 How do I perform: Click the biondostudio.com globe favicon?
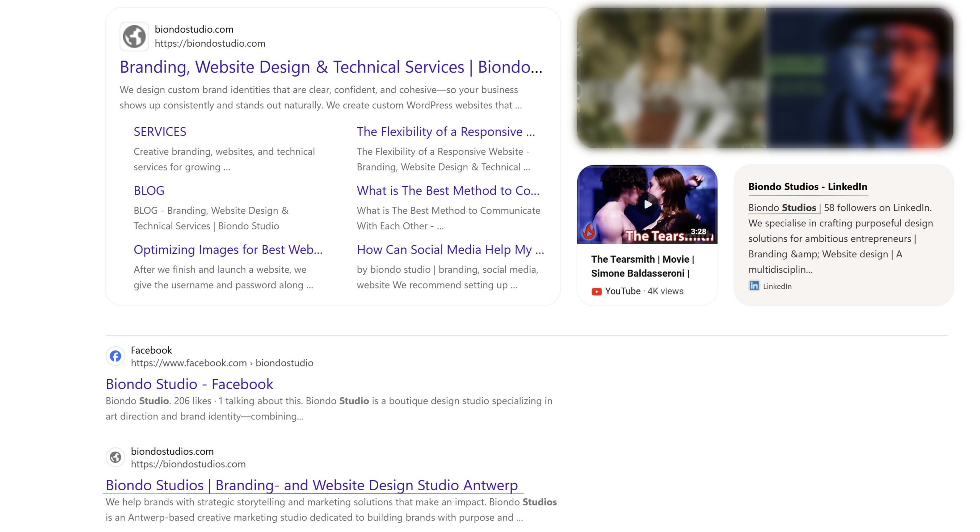point(134,36)
